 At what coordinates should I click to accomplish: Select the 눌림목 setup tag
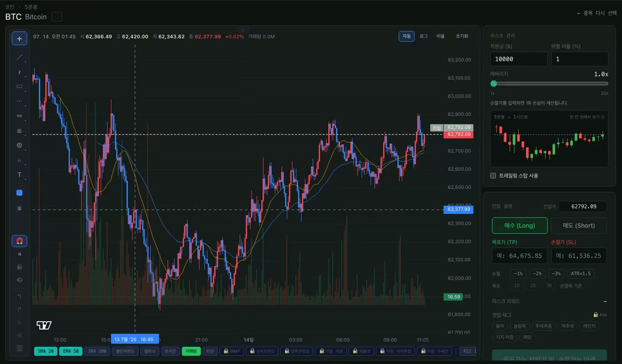(519, 326)
